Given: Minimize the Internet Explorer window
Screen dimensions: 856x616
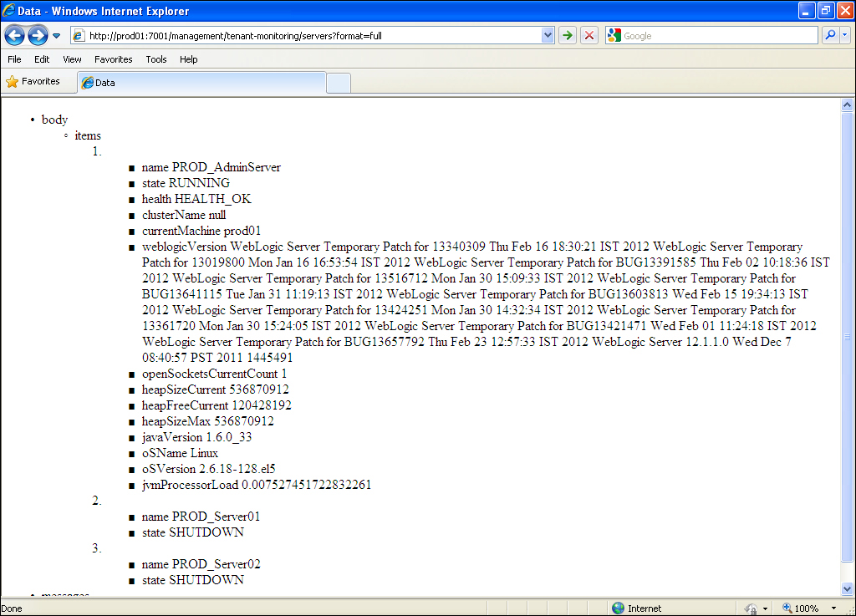Looking at the screenshot, I should [807, 10].
